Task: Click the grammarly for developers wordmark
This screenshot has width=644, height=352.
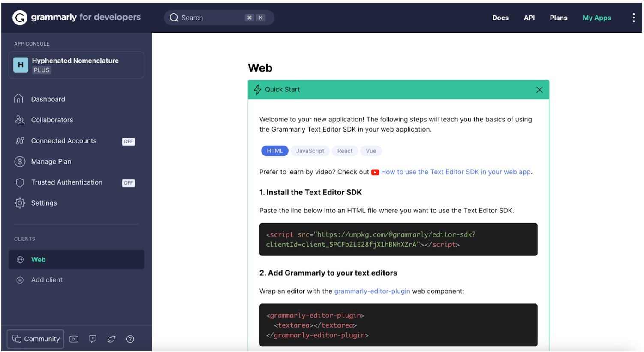Action: (86, 17)
